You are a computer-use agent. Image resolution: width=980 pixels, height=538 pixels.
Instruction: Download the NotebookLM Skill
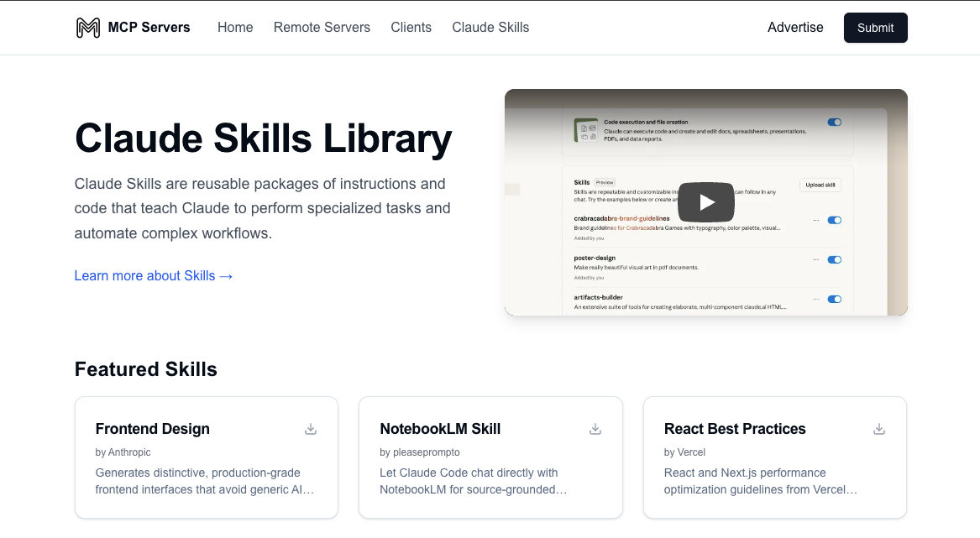(x=595, y=429)
